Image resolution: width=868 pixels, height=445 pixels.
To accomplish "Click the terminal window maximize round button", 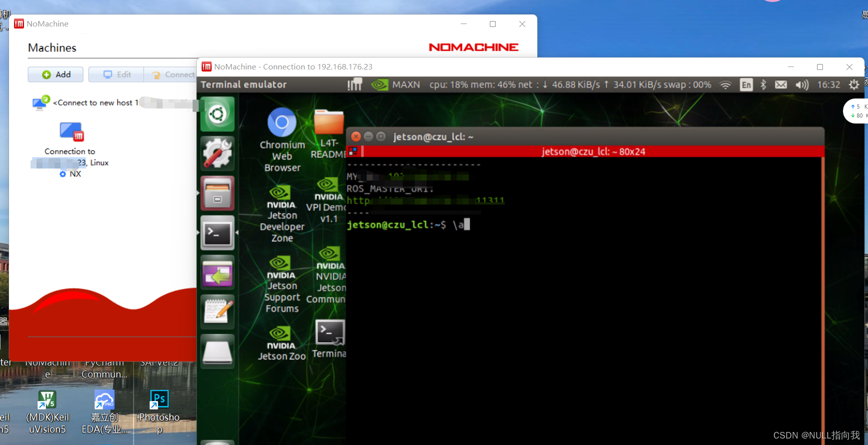I will click(x=381, y=136).
